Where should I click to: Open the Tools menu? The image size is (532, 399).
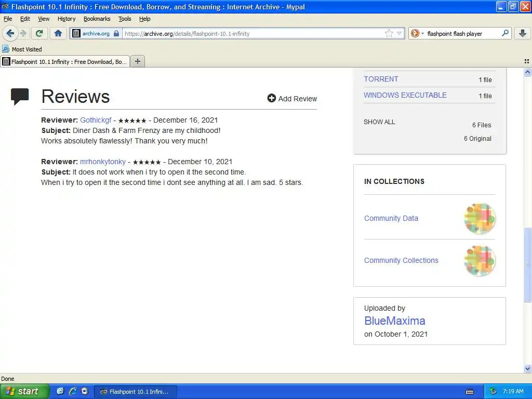pos(125,19)
